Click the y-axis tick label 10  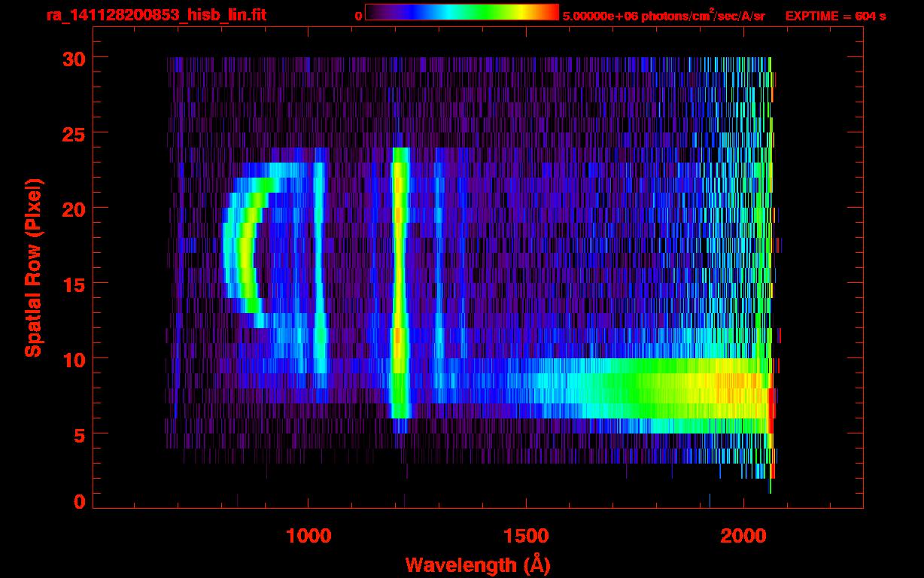click(73, 359)
